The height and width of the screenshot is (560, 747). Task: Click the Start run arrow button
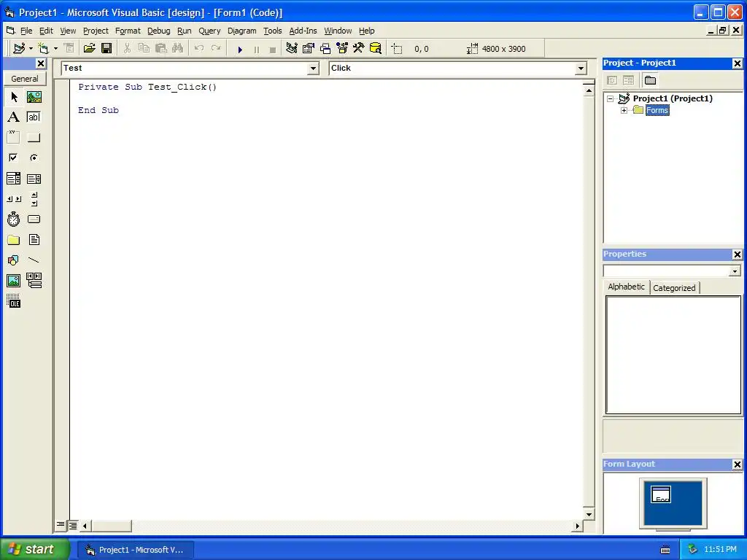click(x=240, y=49)
